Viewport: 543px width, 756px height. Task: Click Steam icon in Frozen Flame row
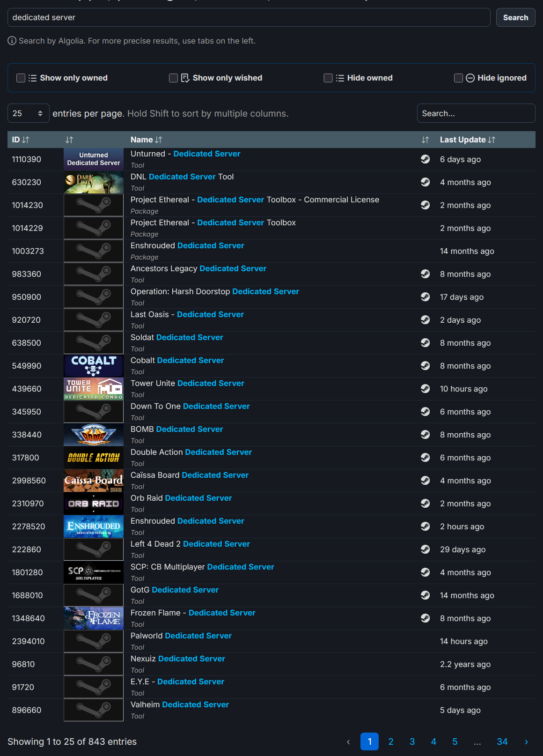425,618
